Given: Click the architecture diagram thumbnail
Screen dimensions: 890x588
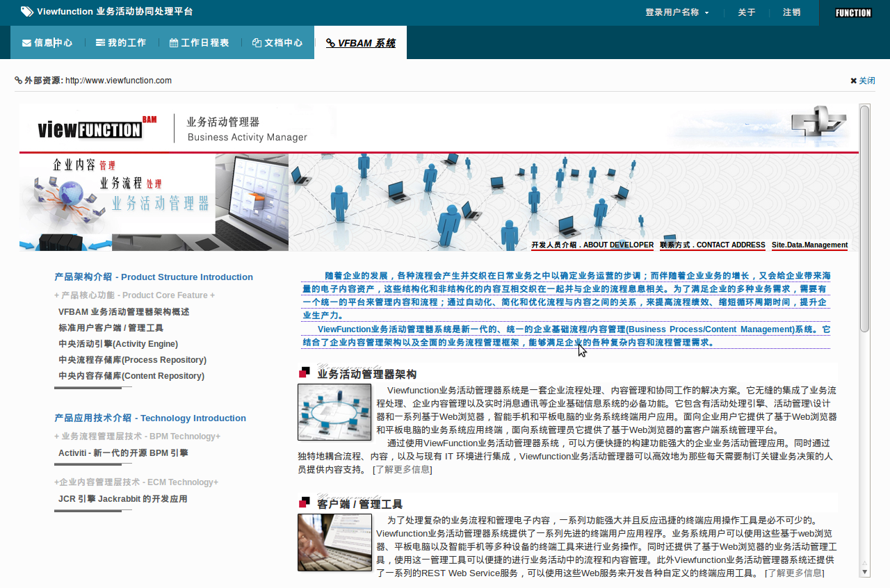Looking at the screenshot, I should coord(334,412).
